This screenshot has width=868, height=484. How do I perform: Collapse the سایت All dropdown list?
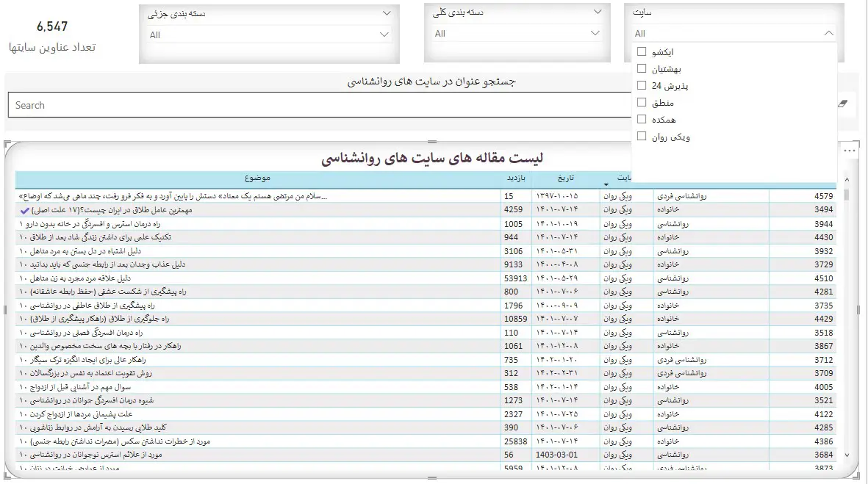(828, 33)
